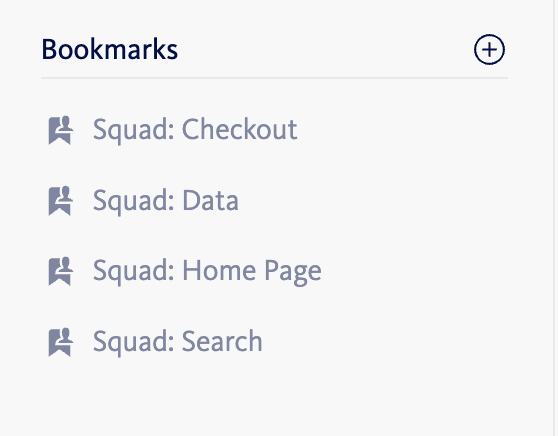558x436 pixels.
Task: Click the word Search in last bookmark
Action: (222, 341)
